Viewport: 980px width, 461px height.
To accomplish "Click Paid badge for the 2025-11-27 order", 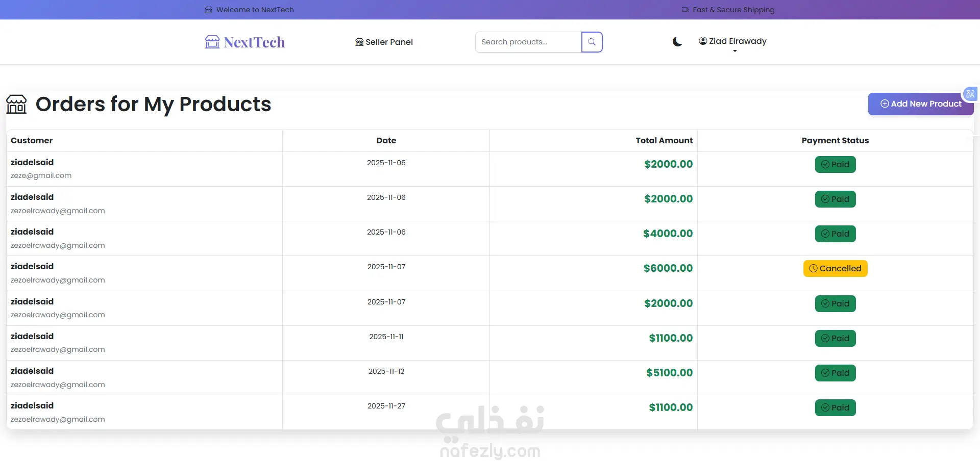I will (835, 408).
